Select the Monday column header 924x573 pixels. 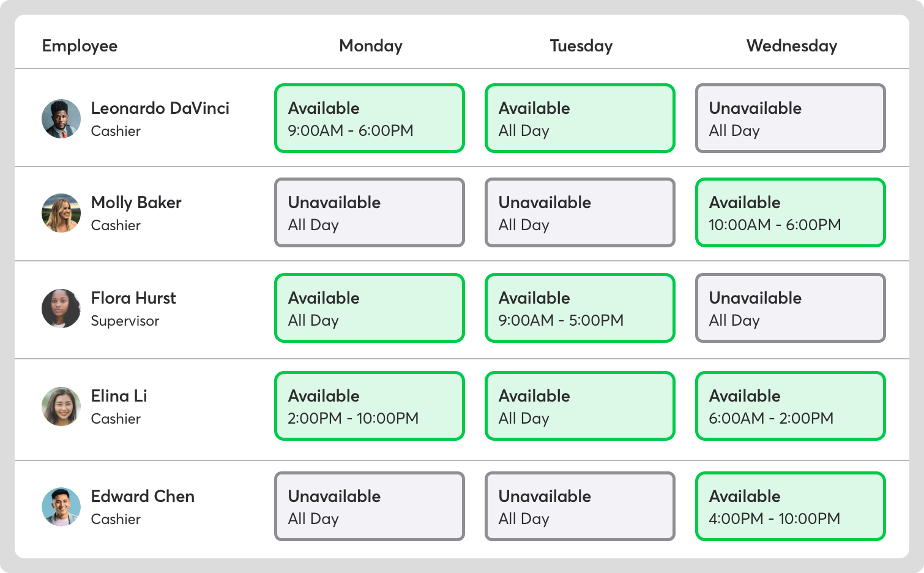[x=371, y=46]
